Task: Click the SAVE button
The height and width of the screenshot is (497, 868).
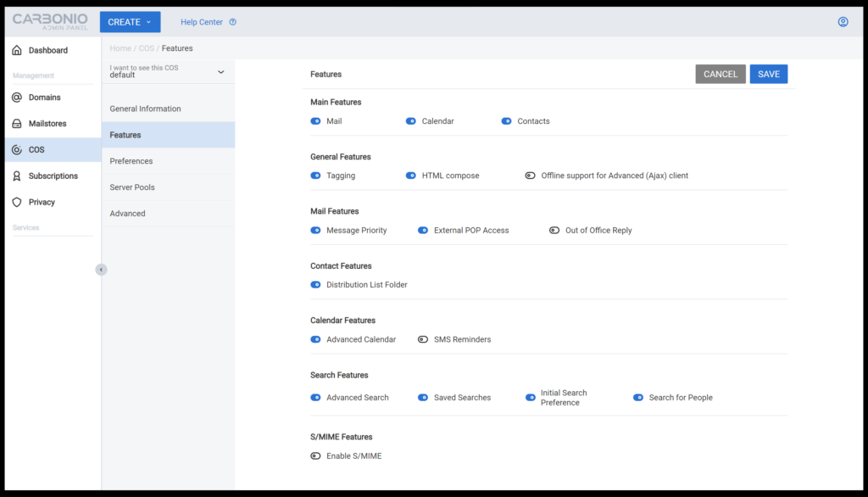Action: click(768, 75)
